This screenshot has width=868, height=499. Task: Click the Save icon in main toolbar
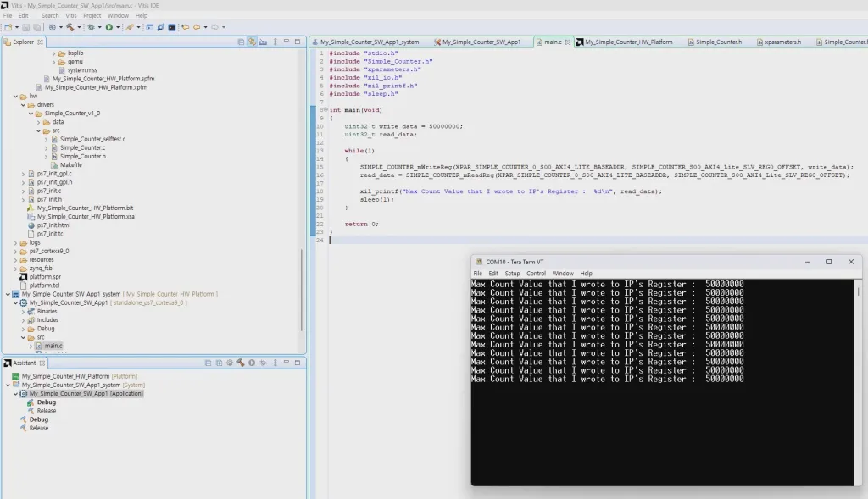tap(24, 27)
